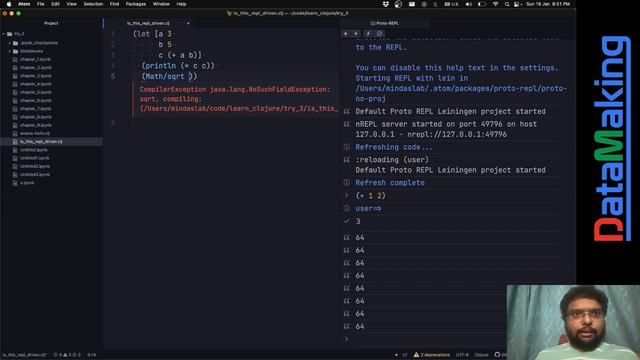
Task: Open chapter_2.ipynb in tree
Action: click(x=36, y=68)
